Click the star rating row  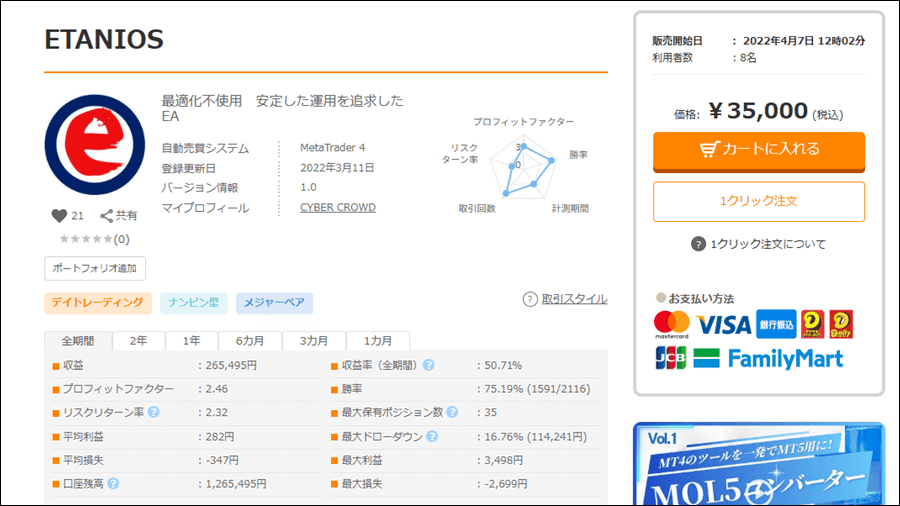(x=94, y=239)
